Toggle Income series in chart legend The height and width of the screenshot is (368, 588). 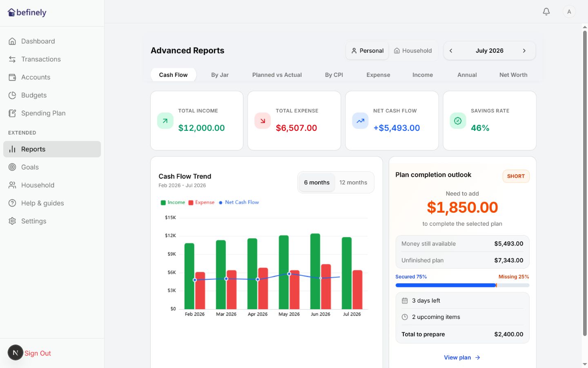pyautogui.click(x=173, y=202)
